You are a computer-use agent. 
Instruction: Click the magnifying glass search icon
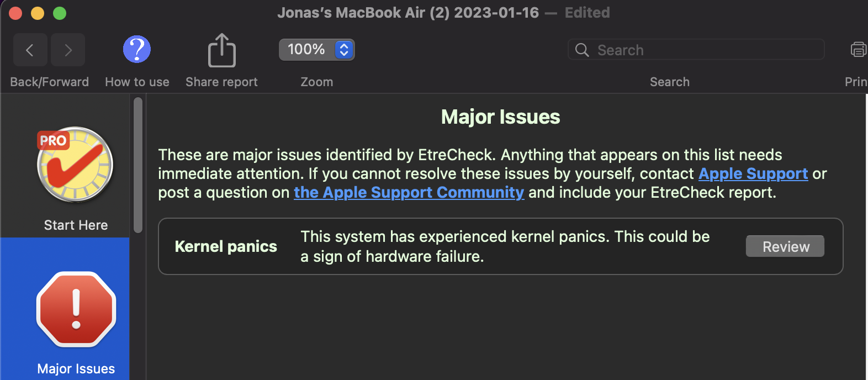click(x=582, y=50)
